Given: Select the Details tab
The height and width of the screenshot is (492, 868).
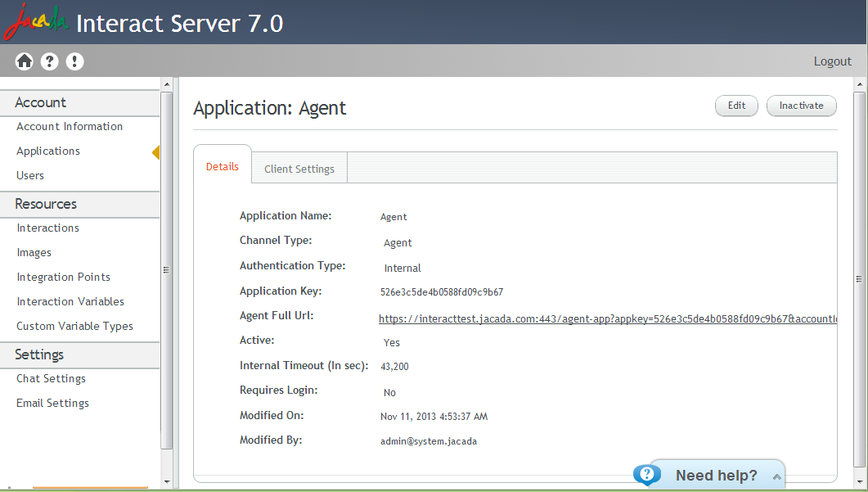Looking at the screenshot, I should pos(223,166).
